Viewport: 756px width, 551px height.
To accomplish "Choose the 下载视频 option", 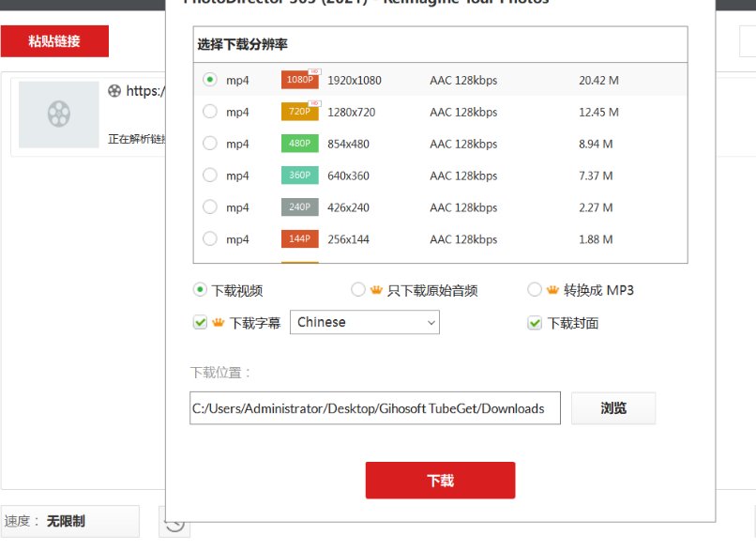I will 200,289.
